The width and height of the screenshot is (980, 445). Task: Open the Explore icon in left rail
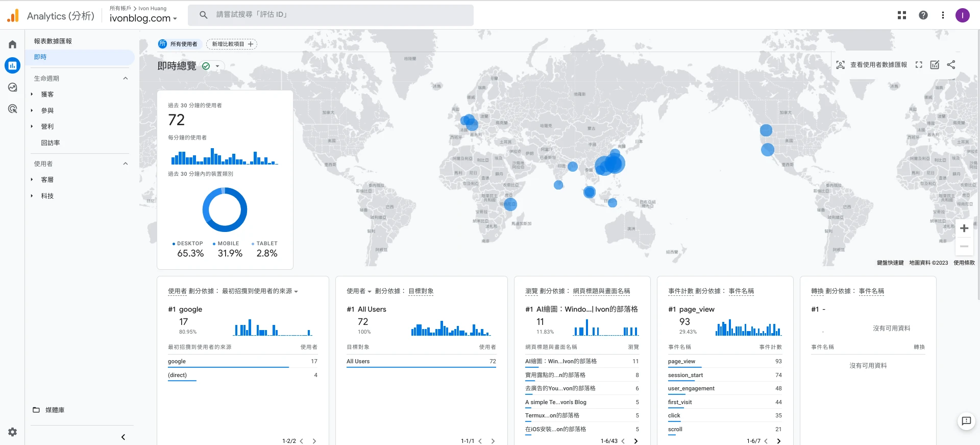tap(12, 87)
